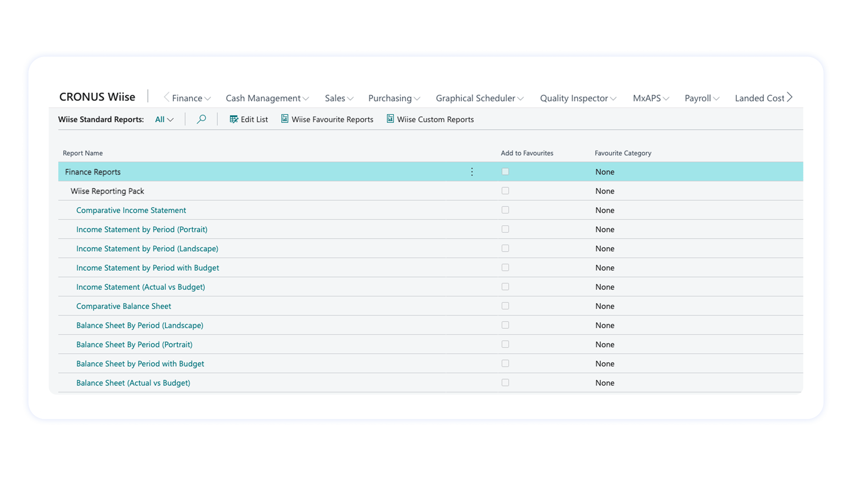Expand the Payroll menu chevron
This screenshot has height=504, width=852.
pyautogui.click(x=717, y=98)
